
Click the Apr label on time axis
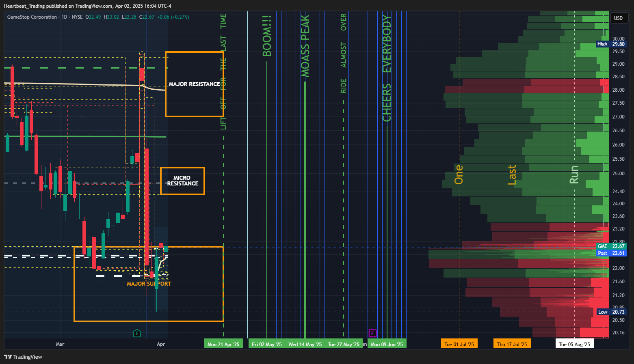(x=161, y=344)
